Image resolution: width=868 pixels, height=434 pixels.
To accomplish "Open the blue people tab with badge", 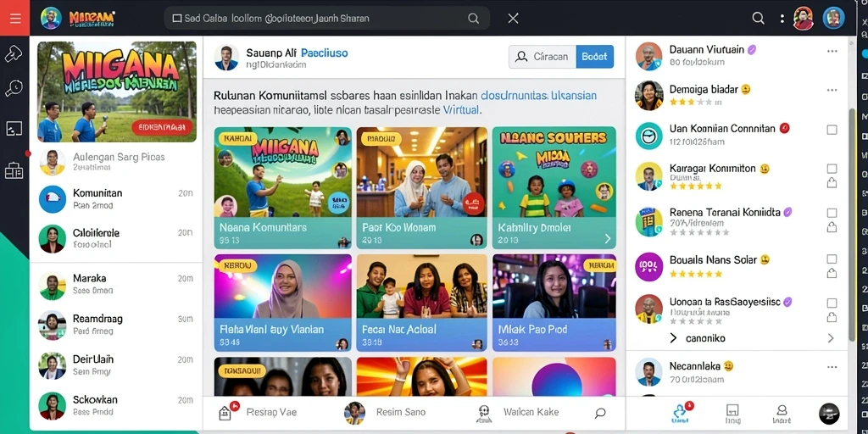I will [x=681, y=413].
